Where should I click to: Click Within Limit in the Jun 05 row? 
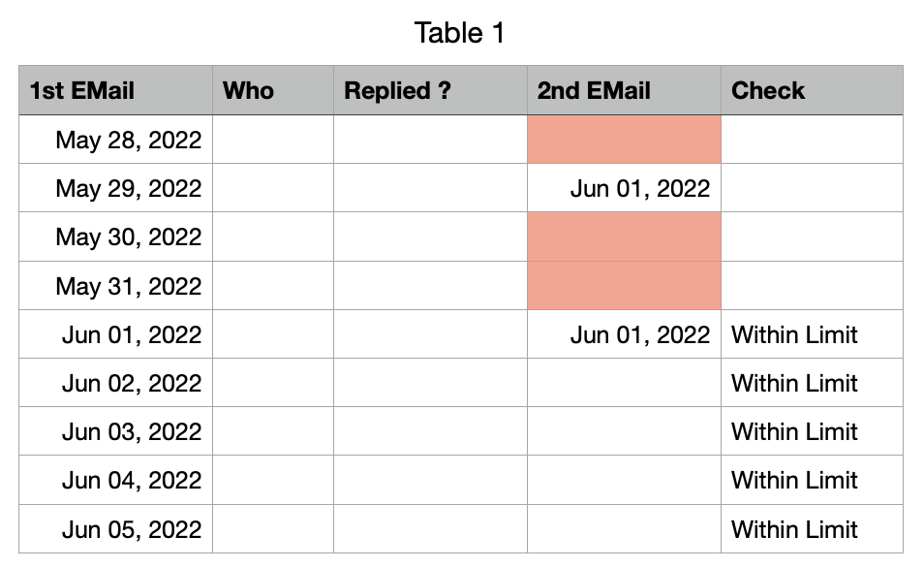[794, 530]
